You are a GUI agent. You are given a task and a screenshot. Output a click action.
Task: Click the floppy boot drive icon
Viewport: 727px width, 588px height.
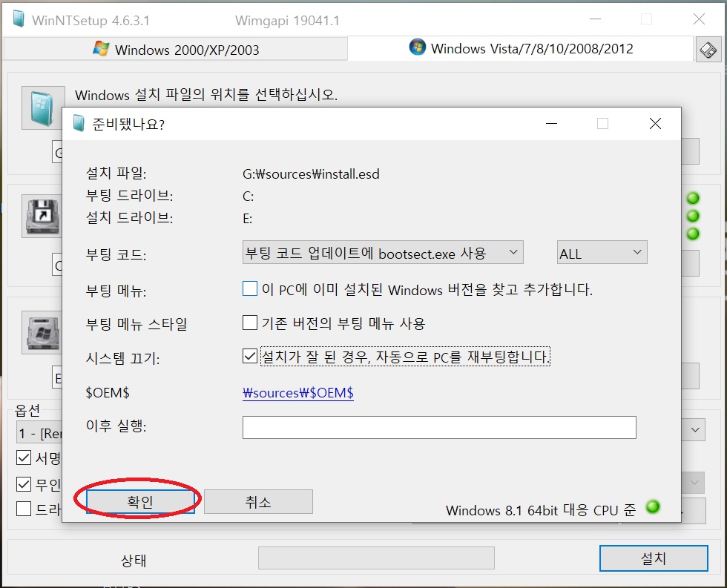pos(42,217)
